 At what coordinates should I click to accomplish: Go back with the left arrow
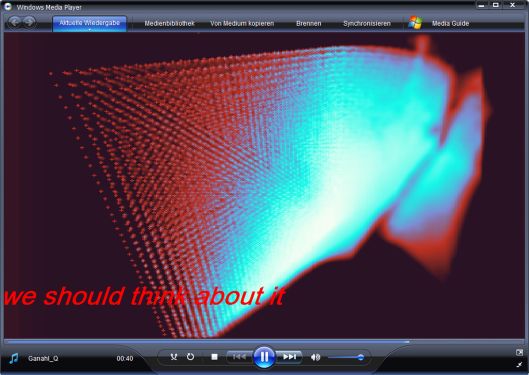pyautogui.click(x=14, y=22)
